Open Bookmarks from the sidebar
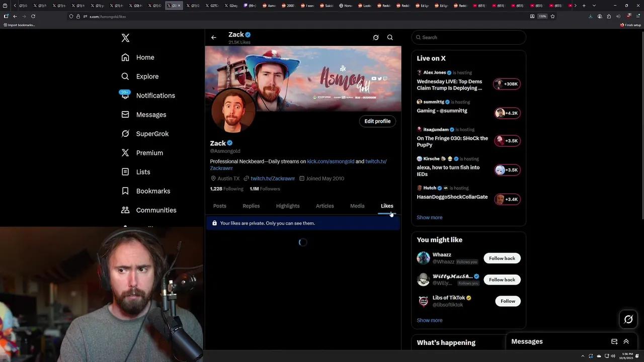 click(146, 191)
